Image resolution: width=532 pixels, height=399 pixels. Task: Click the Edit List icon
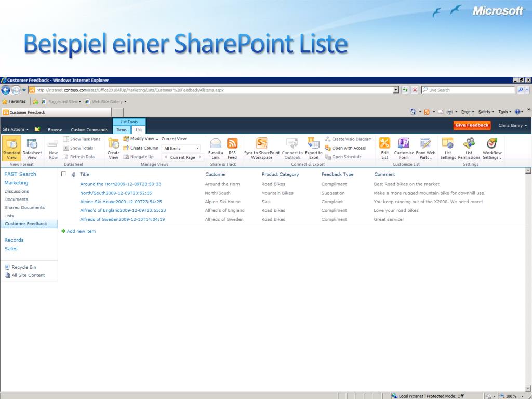pyautogui.click(x=384, y=148)
